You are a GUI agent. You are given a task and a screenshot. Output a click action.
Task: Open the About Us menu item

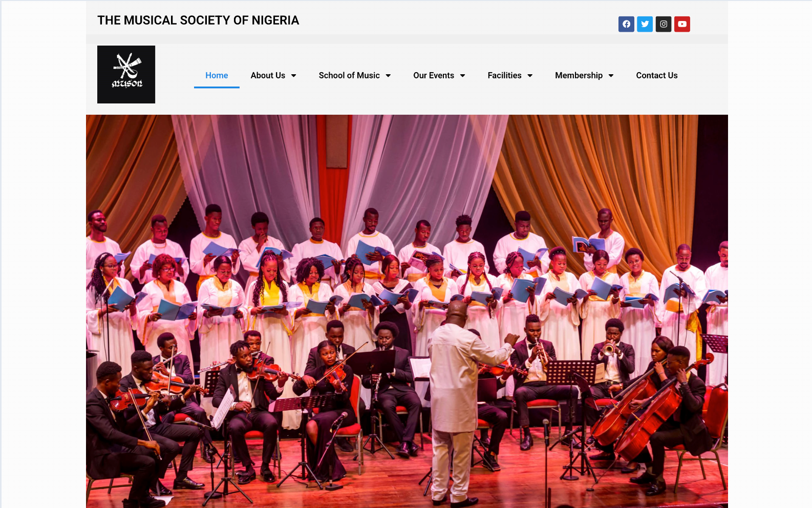tap(268, 75)
